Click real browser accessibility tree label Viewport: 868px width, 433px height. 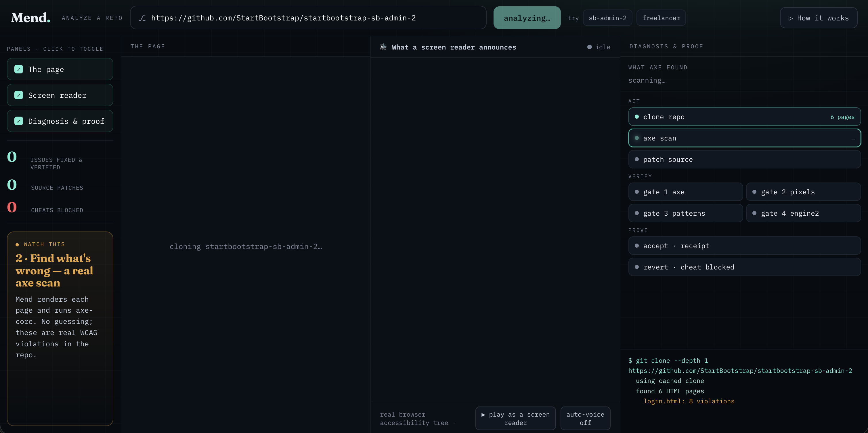click(418, 419)
